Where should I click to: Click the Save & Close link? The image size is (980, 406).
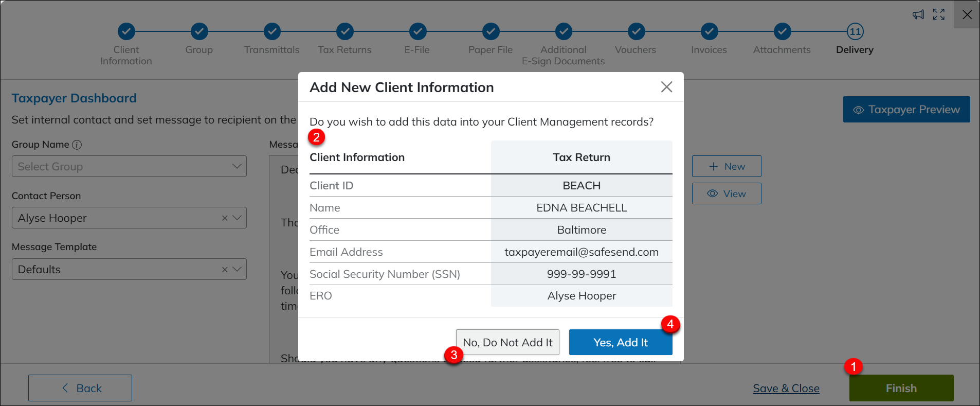786,389
